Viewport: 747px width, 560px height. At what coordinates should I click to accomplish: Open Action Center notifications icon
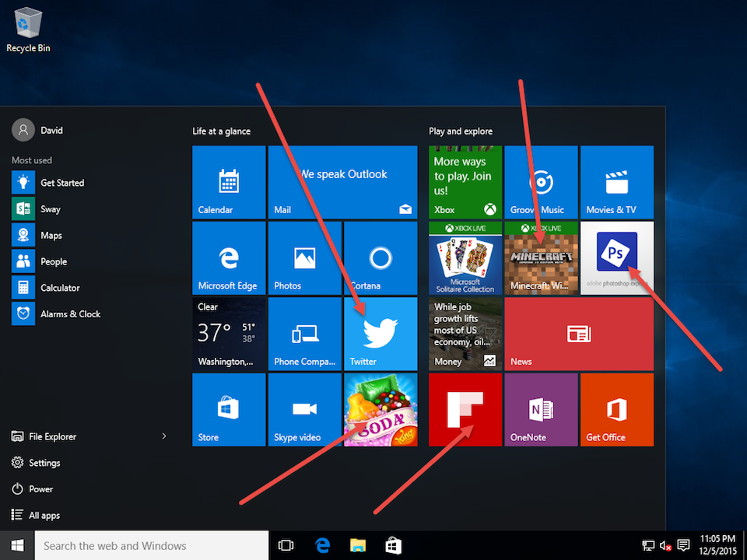tap(684, 545)
